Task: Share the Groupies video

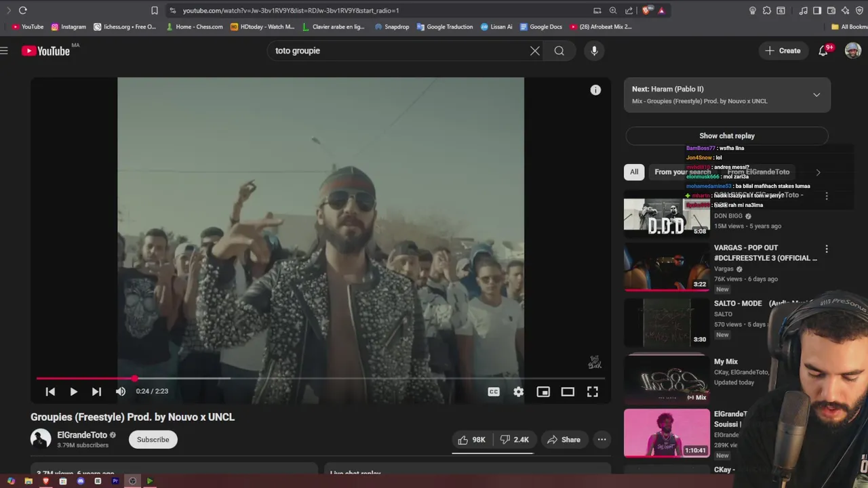Action: [564, 440]
